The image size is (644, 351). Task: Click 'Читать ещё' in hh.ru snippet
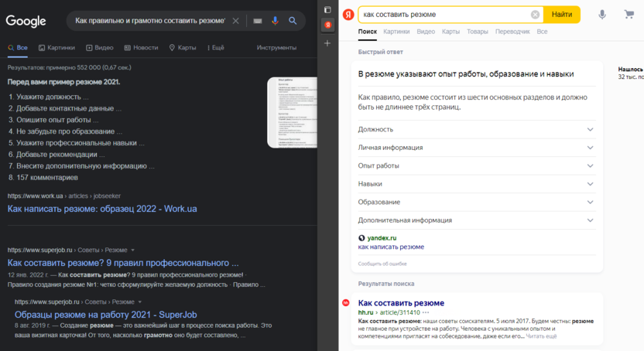pyautogui.click(x=541, y=336)
